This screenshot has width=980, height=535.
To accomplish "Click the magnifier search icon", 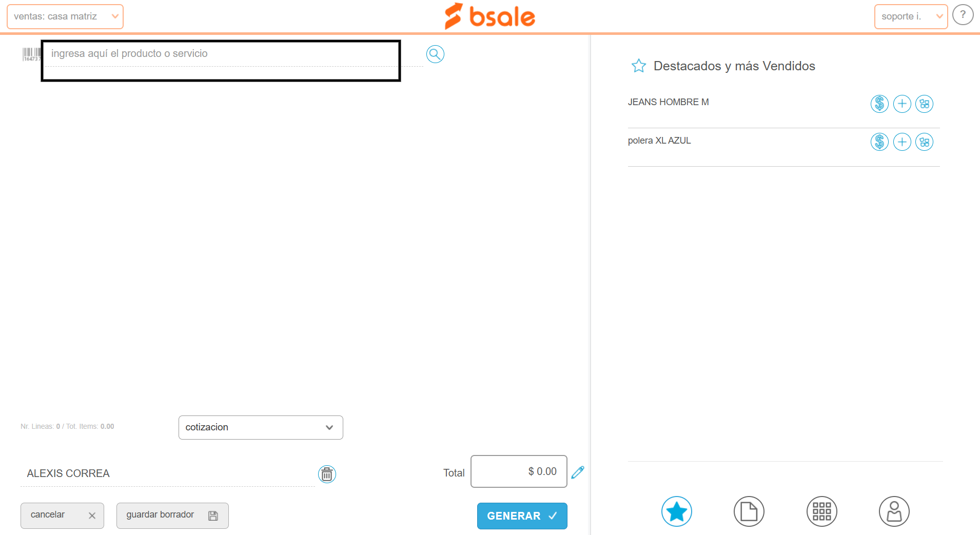I will coord(435,54).
